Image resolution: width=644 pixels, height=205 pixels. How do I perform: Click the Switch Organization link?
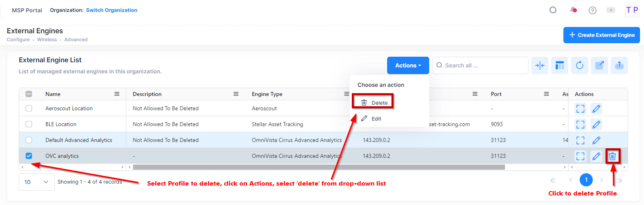[x=112, y=10]
